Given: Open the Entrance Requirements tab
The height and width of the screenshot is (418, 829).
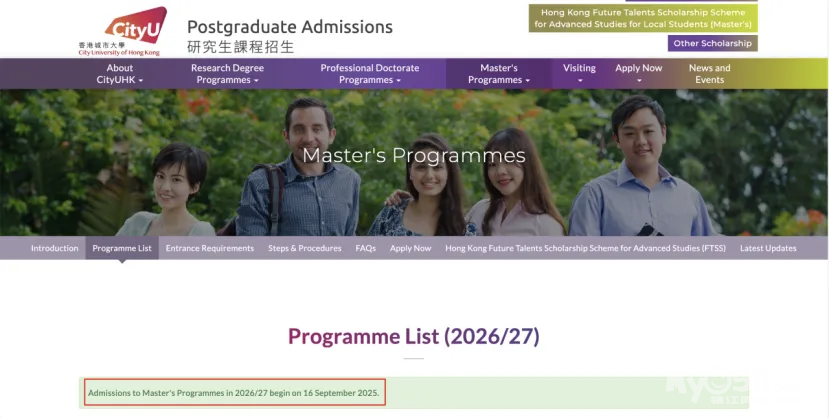Looking at the screenshot, I should pos(209,248).
